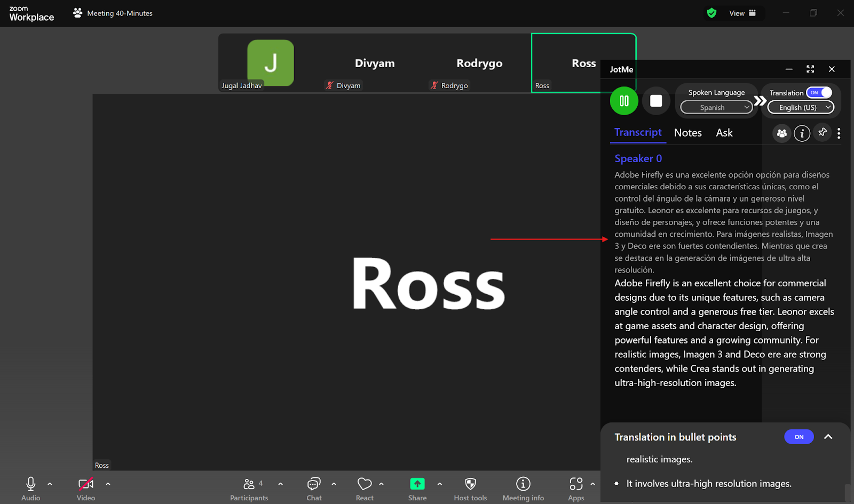Pause JotMe recording with green pause button
854x504 pixels.
(x=624, y=101)
